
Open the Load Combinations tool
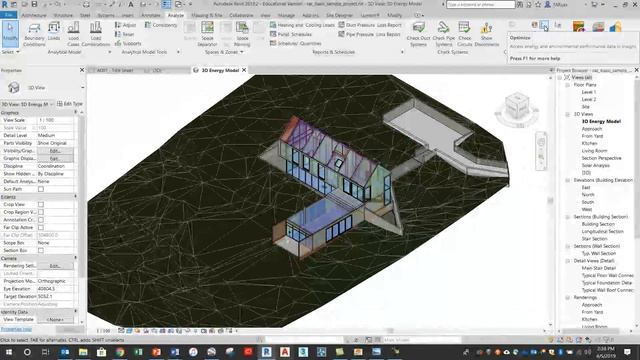96,34
